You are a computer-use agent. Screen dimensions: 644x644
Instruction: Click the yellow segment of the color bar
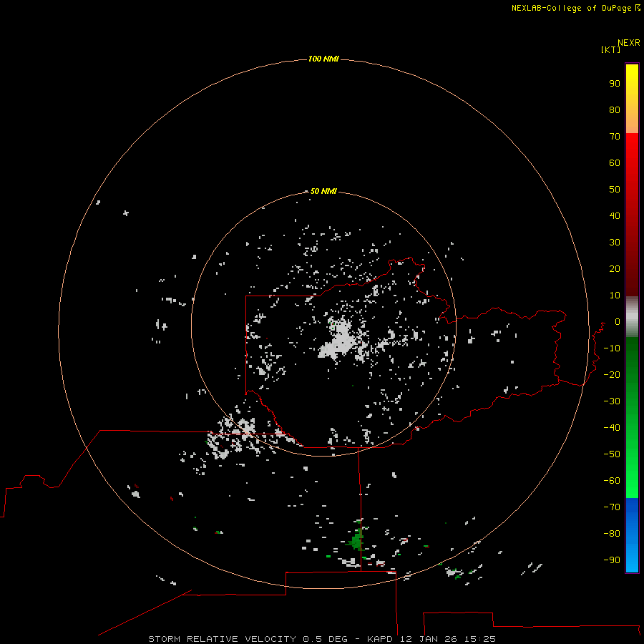(x=632, y=99)
